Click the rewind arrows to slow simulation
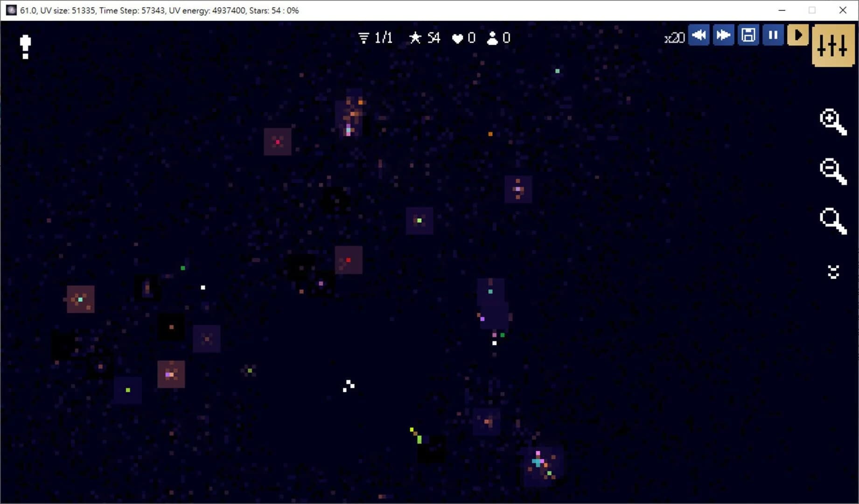Viewport: 859px width, 504px height. (x=698, y=35)
